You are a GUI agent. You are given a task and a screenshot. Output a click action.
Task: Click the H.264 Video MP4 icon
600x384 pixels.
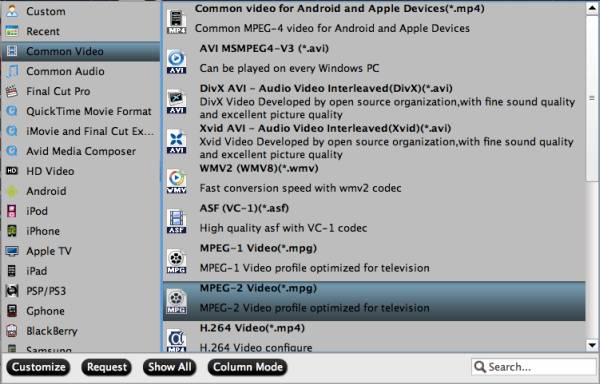click(176, 340)
